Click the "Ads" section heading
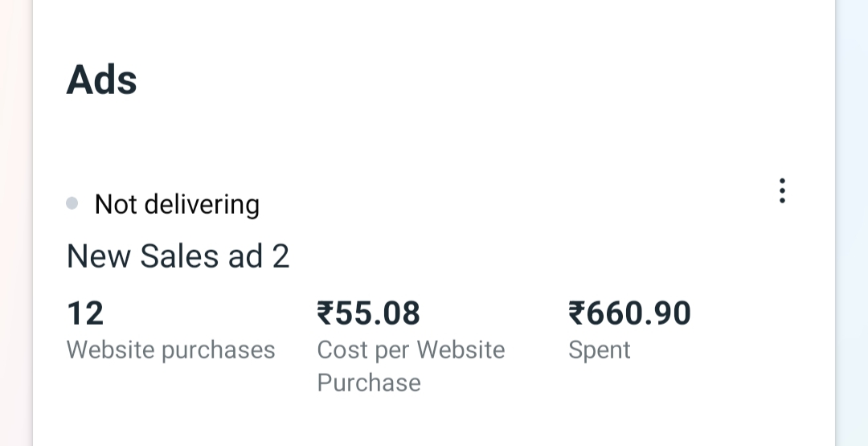Viewport: 868px width, 446px height. click(101, 80)
